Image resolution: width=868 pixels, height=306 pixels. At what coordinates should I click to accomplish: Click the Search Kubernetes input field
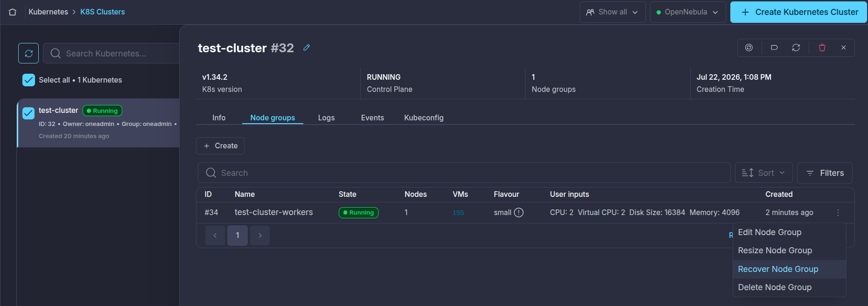pos(111,53)
